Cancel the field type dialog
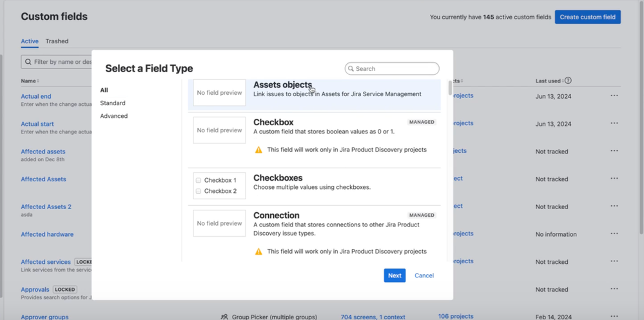644x320 pixels. coord(424,275)
